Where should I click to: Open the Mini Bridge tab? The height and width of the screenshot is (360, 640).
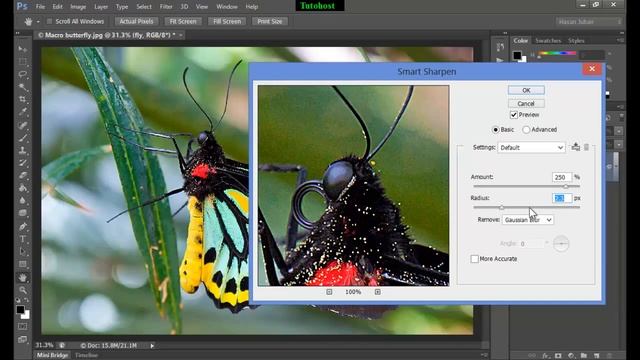tap(53, 355)
